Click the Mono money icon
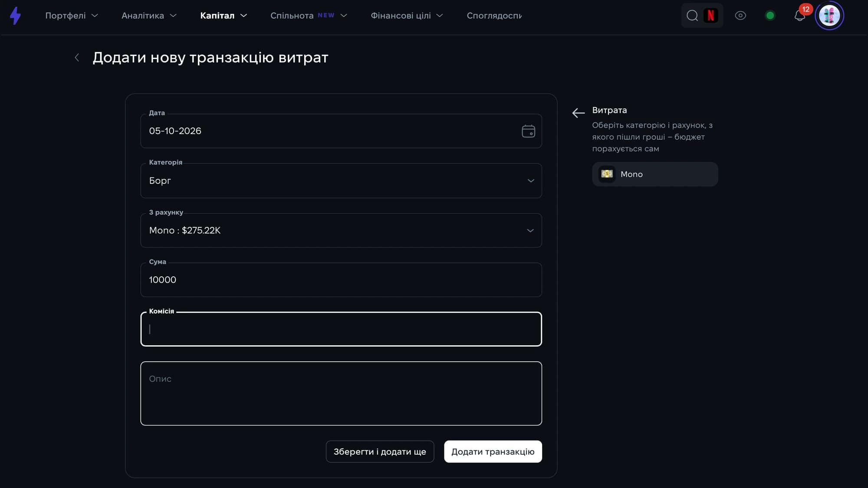Image resolution: width=868 pixels, height=488 pixels. (x=607, y=174)
